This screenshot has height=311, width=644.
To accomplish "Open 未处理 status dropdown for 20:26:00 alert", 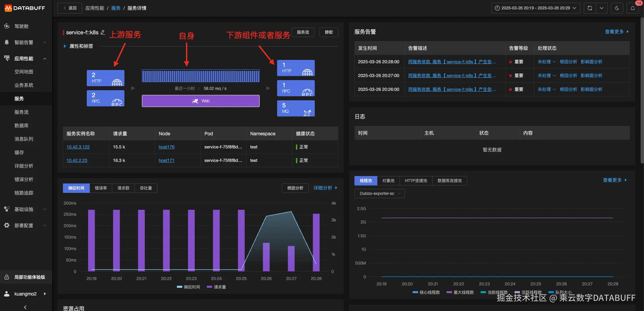I will [546, 89].
